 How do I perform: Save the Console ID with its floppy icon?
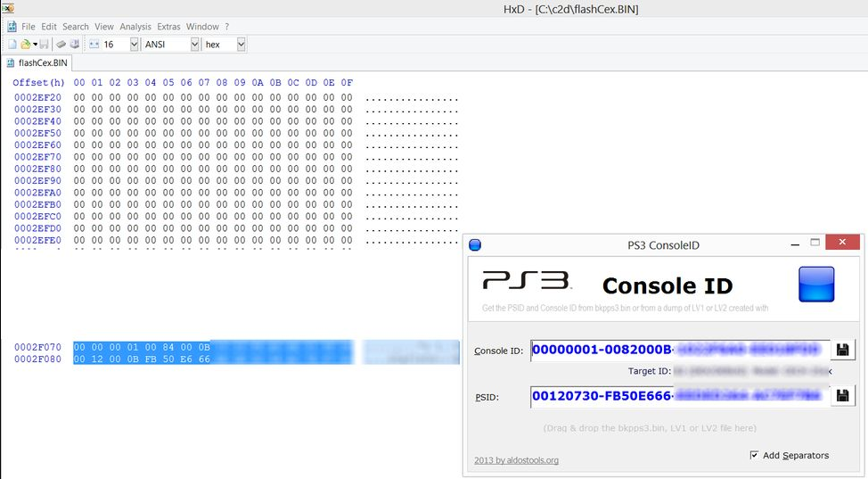pos(842,350)
